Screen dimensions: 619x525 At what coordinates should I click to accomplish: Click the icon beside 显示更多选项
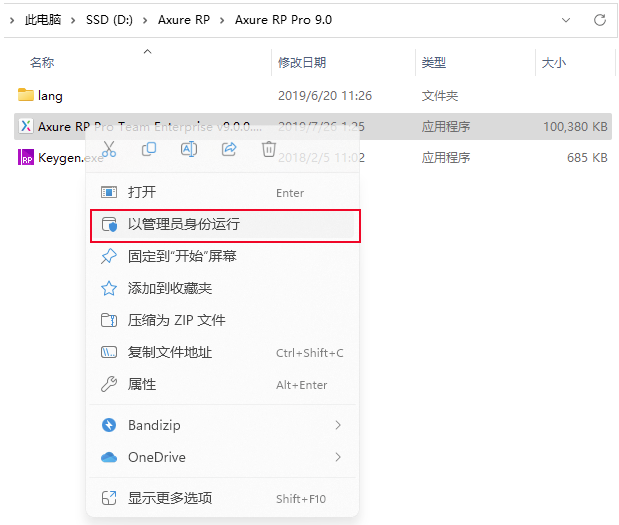[109, 498]
